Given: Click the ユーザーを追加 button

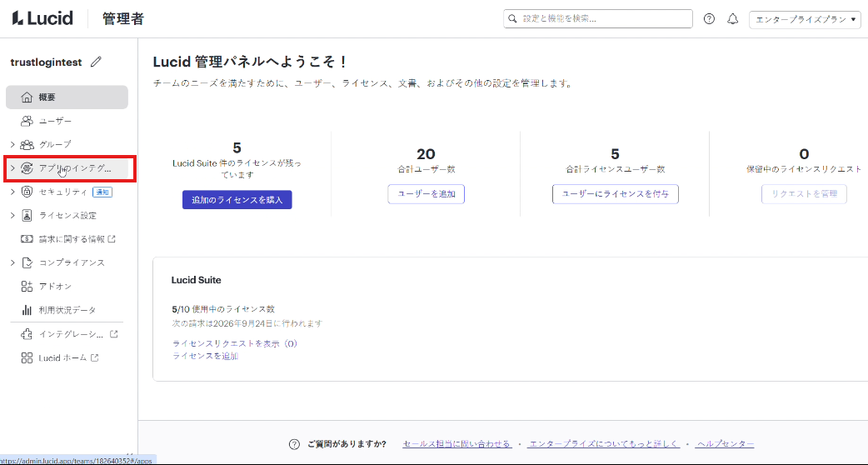Looking at the screenshot, I should tap(426, 194).
